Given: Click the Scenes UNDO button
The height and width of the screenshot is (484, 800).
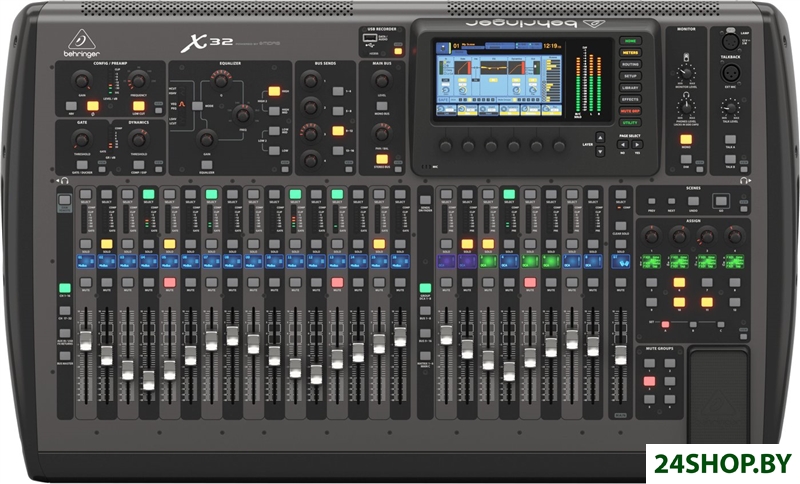Looking at the screenshot, I should coord(693,202).
